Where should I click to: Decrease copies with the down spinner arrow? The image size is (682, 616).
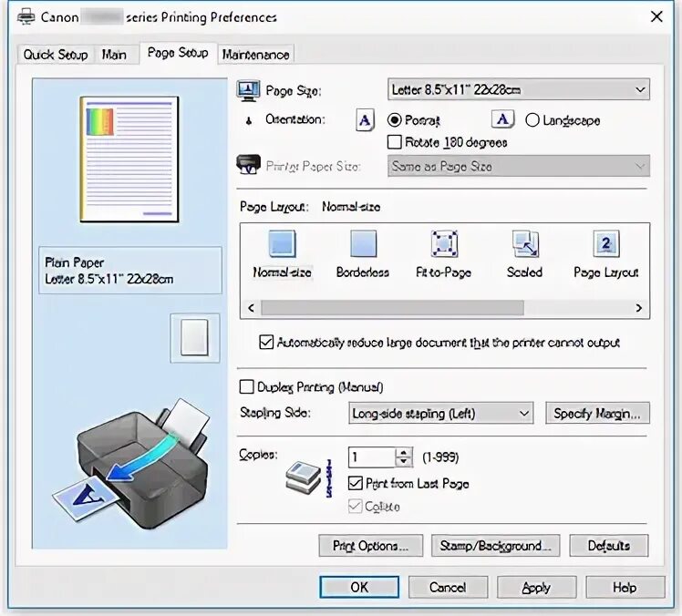(x=404, y=462)
